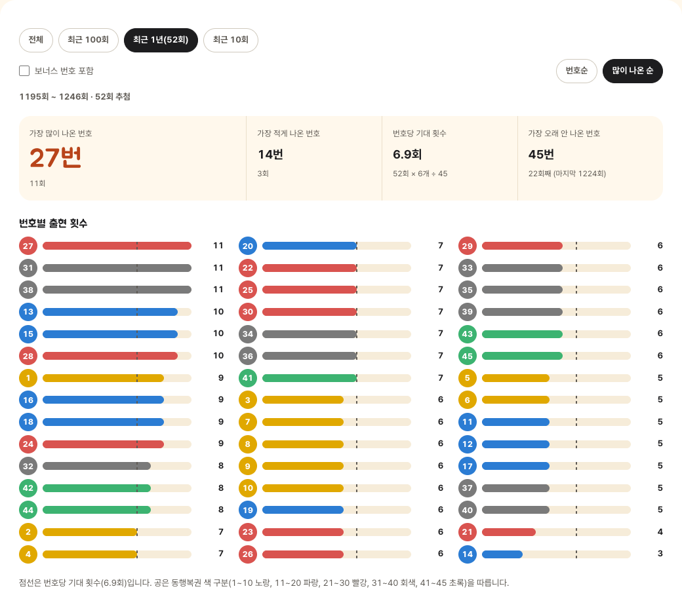
Task: Click the formula text '52회 × 6개 ÷ 45'
Action: (420, 174)
